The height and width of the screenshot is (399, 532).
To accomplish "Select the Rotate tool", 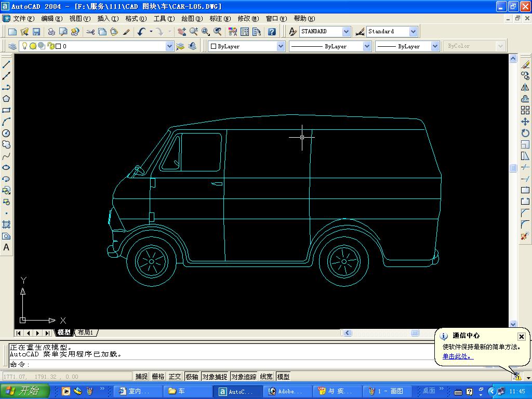I will 525,133.
